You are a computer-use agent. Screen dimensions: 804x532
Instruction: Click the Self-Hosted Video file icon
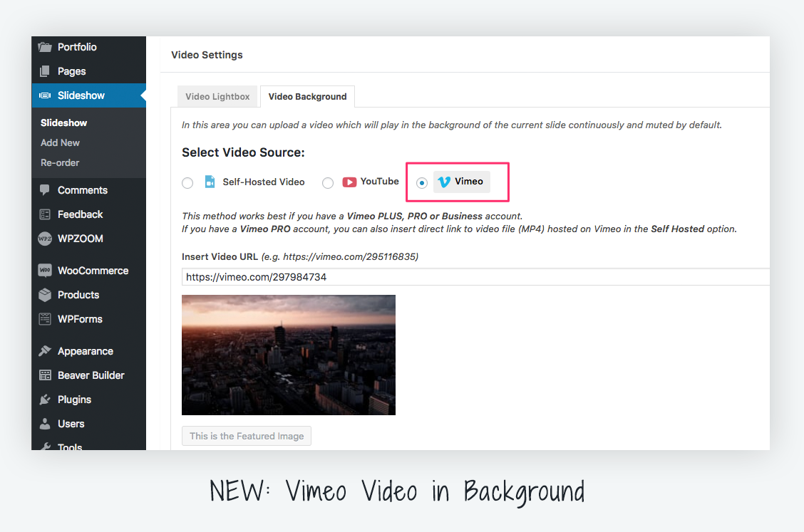pyautogui.click(x=210, y=182)
